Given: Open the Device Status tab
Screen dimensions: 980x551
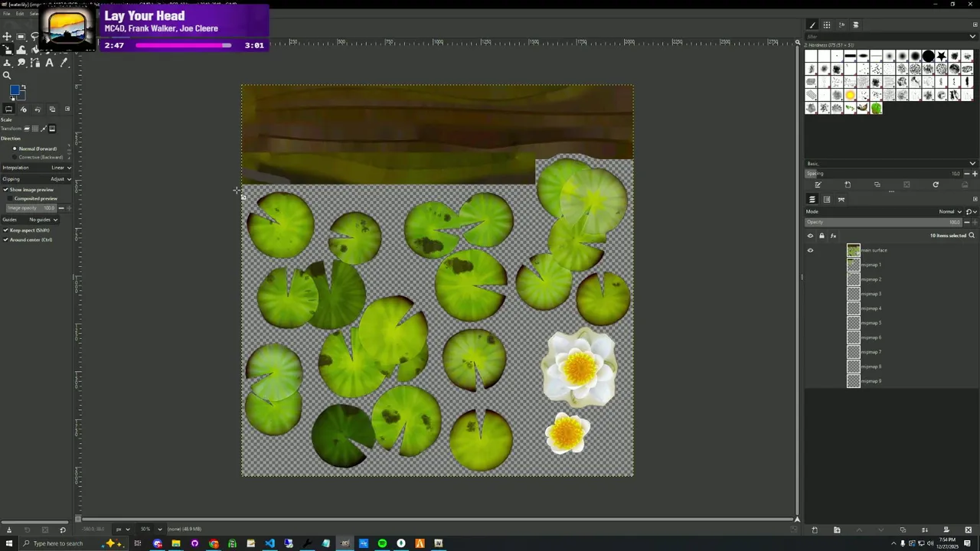Looking at the screenshot, I should [23, 109].
